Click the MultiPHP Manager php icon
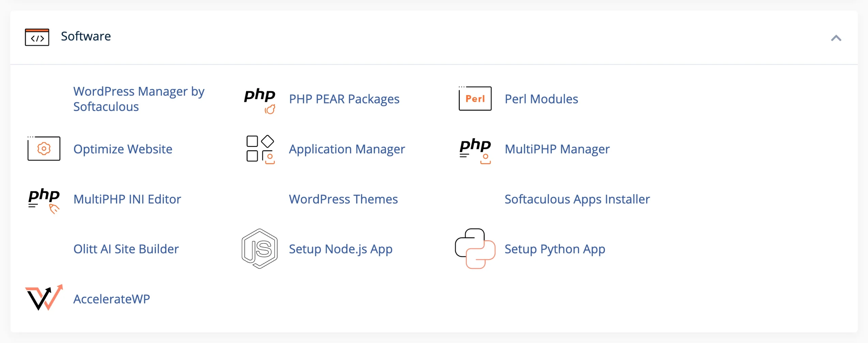This screenshot has height=343, width=868. [475, 151]
